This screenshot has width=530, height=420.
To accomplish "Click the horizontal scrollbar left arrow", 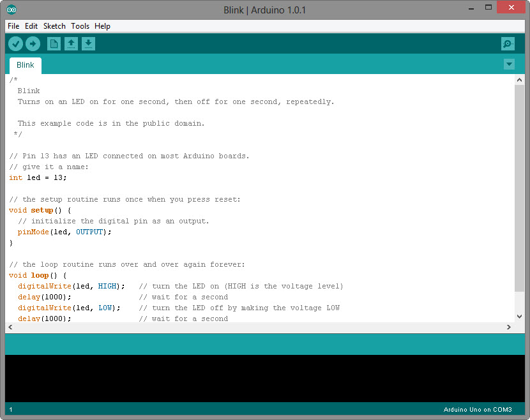I will pyautogui.click(x=10, y=327).
